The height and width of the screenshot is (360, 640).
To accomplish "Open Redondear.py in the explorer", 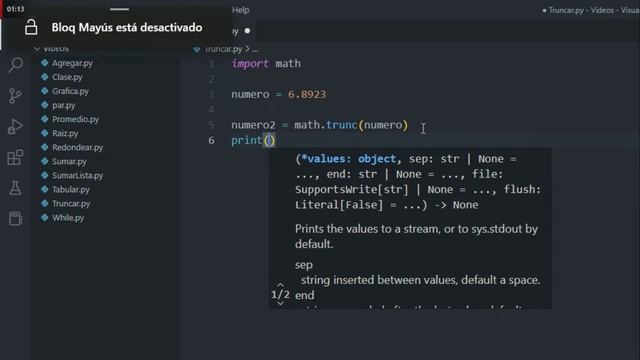I will [78, 147].
